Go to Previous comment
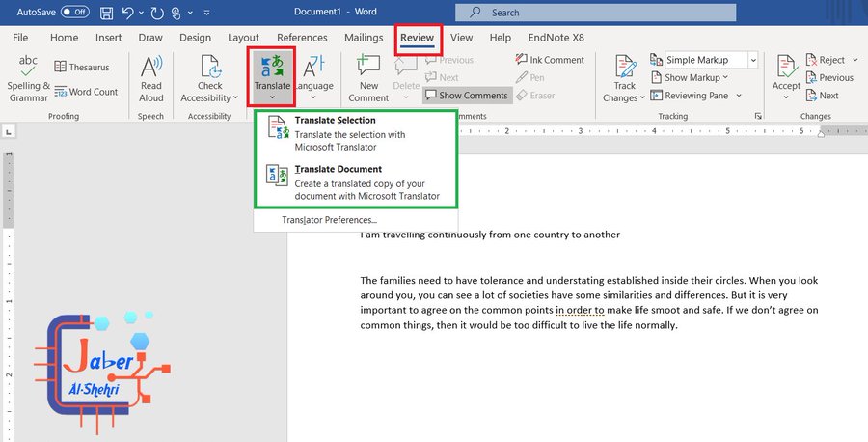The width and height of the screenshot is (868, 442). point(449,60)
